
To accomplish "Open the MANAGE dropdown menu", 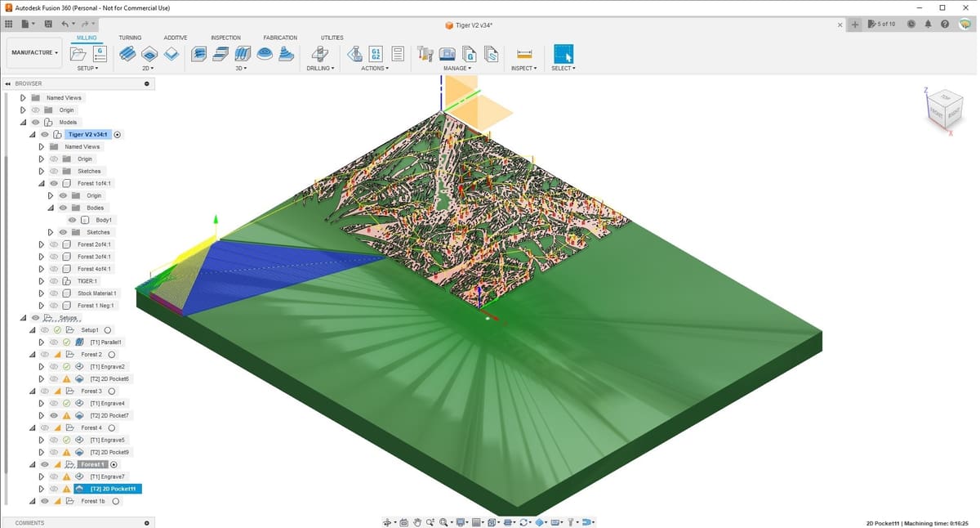I will [x=457, y=69].
